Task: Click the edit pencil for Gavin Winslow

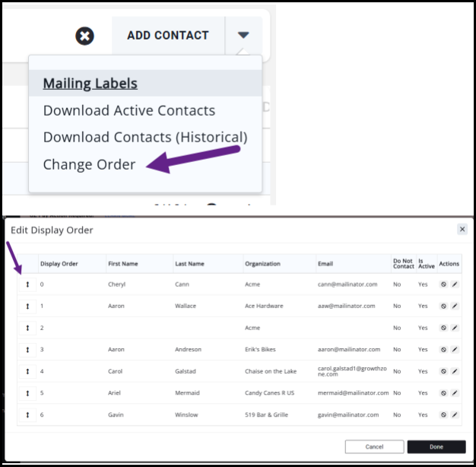Action: (x=455, y=415)
